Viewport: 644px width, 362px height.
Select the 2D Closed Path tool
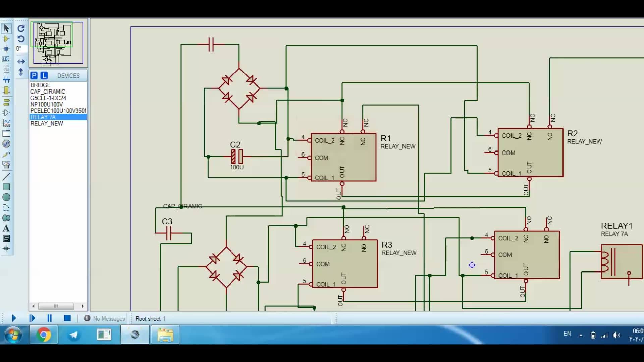[x=6, y=218]
